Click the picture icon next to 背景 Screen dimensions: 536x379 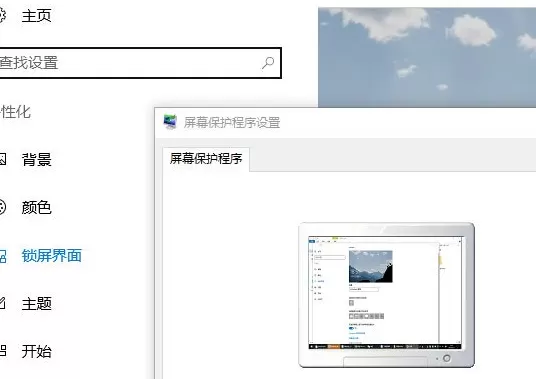2,159
